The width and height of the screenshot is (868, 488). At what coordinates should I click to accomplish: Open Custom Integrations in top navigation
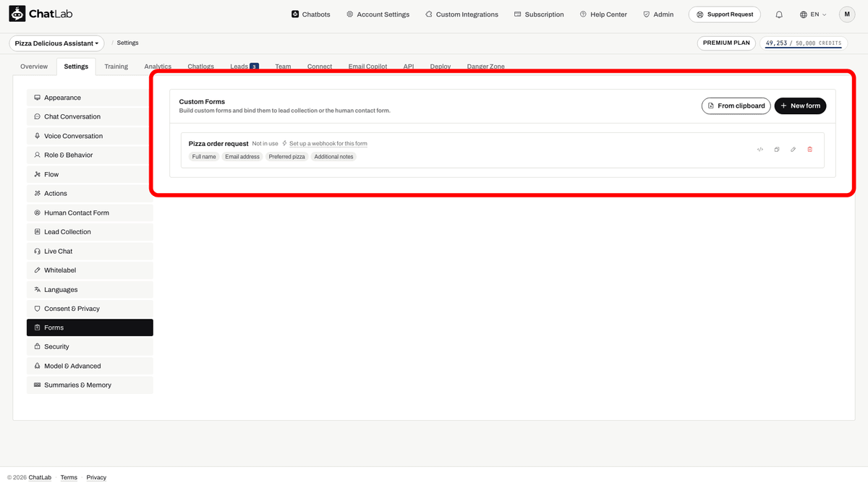point(461,14)
